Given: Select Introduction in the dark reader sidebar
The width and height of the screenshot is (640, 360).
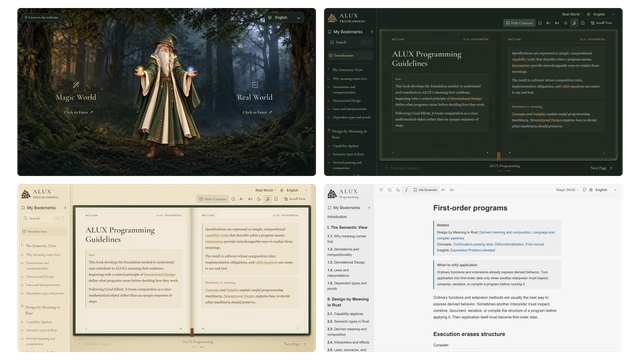Looking at the screenshot, I should [350, 56].
